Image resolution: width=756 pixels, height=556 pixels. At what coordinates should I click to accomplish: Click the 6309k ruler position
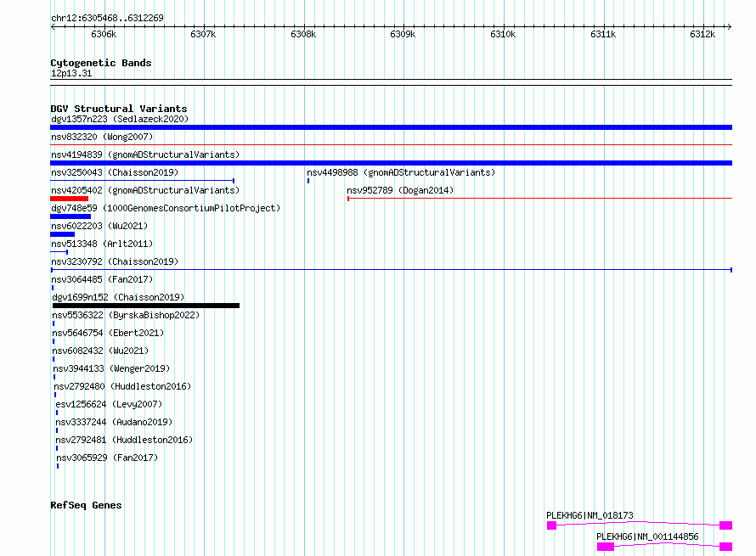click(x=403, y=34)
